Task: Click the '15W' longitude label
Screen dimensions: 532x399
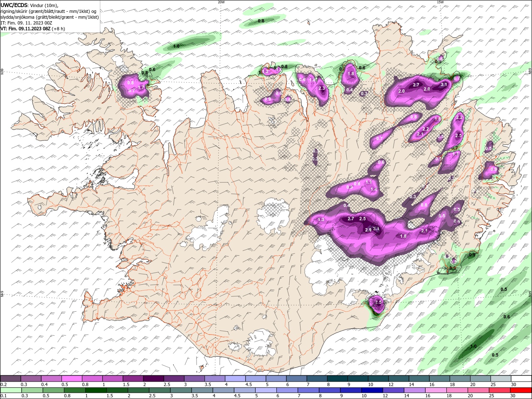Action: pos(440,2)
